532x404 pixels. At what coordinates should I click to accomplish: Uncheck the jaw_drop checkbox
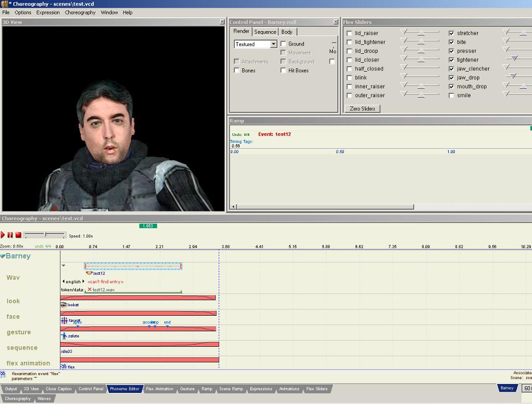[451, 78]
